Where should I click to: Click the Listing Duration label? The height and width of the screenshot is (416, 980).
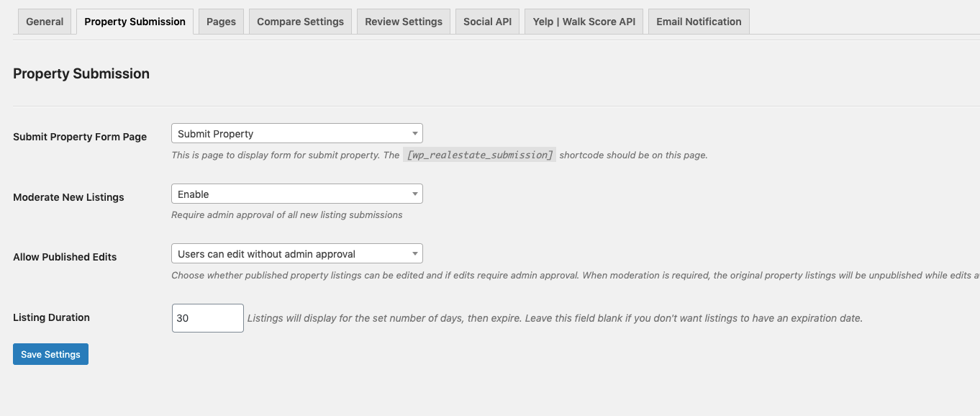[x=51, y=317]
